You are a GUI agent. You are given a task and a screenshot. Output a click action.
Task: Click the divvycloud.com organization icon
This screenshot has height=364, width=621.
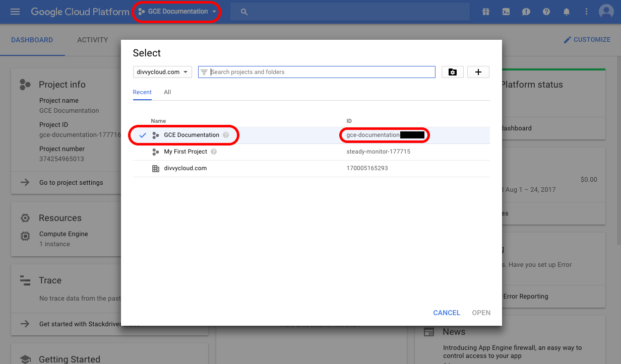[156, 168]
